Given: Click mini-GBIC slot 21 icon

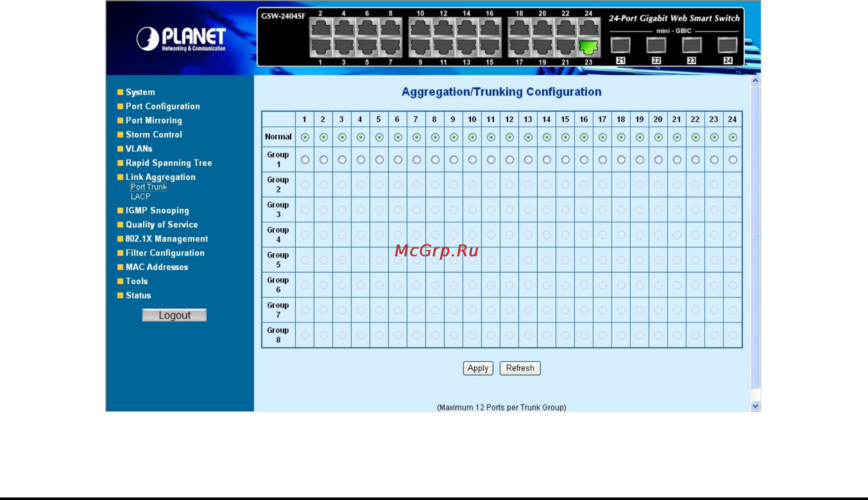Looking at the screenshot, I should click(x=621, y=45).
